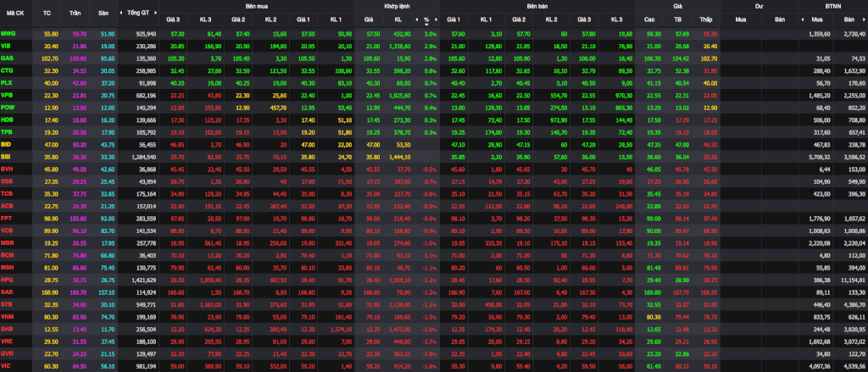Image resolution: width=868 pixels, height=372 pixels.
Task: Open the VIC stock symbol
Action: [6, 365]
